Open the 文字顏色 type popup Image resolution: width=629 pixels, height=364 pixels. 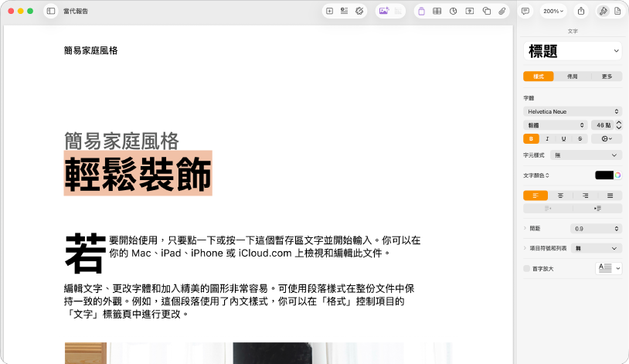[536, 175]
